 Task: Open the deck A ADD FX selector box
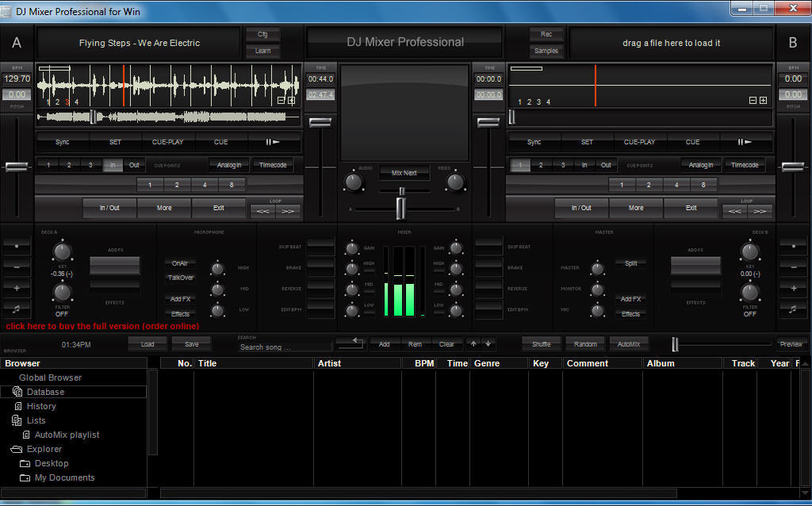(115, 265)
